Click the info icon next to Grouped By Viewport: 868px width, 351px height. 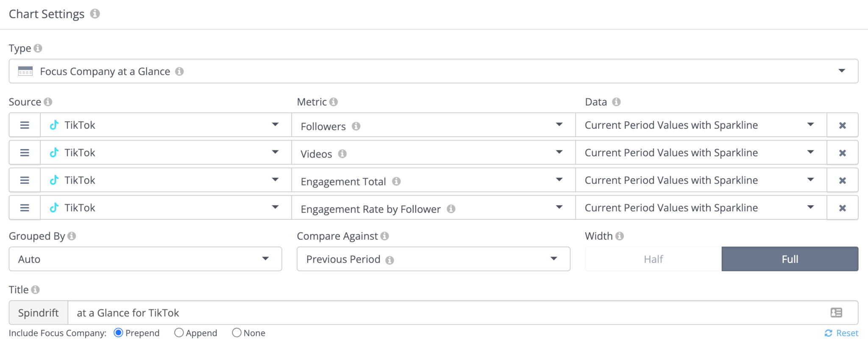click(71, 236)
